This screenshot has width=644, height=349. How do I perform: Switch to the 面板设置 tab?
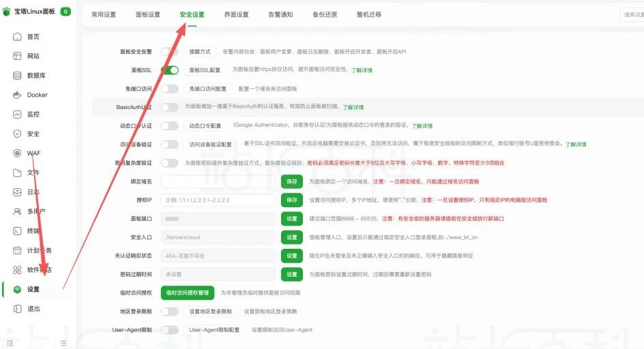click(x=148, y=14)
